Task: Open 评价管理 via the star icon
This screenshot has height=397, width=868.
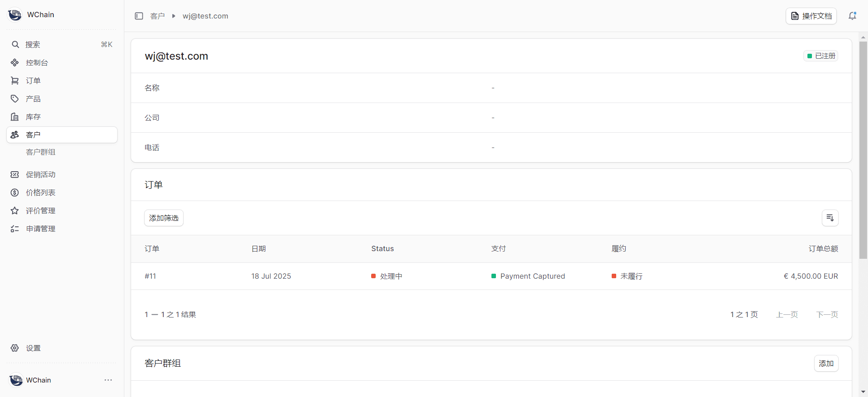Action: point(15,211)
